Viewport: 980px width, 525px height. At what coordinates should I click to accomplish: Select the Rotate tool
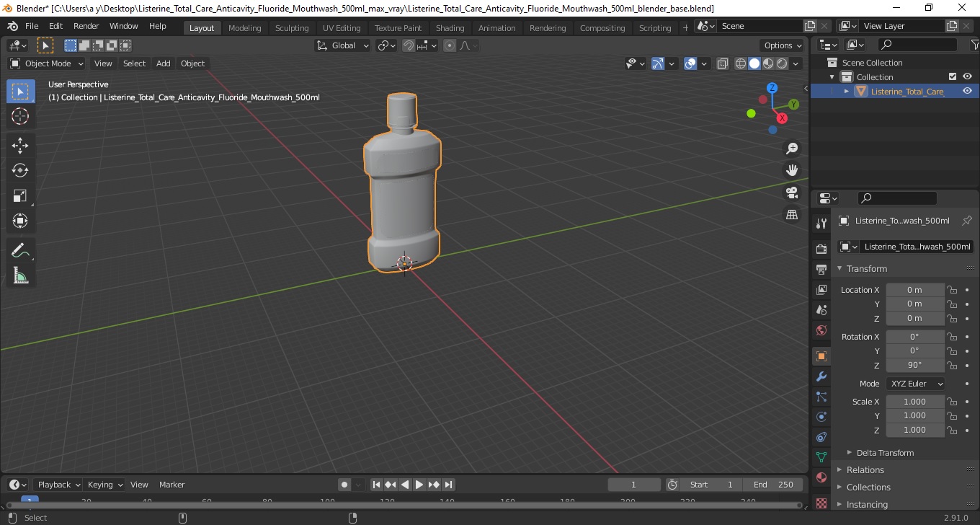[20, 170]
